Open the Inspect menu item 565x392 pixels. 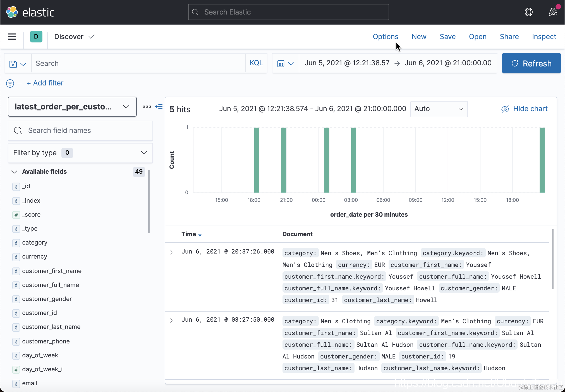[x=544, y=37]
